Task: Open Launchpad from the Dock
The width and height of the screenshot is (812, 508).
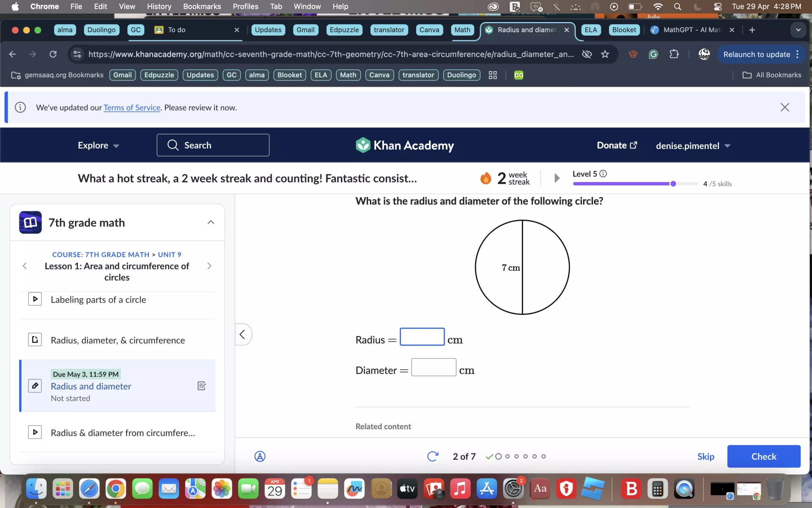Action: tap(63, 489)
